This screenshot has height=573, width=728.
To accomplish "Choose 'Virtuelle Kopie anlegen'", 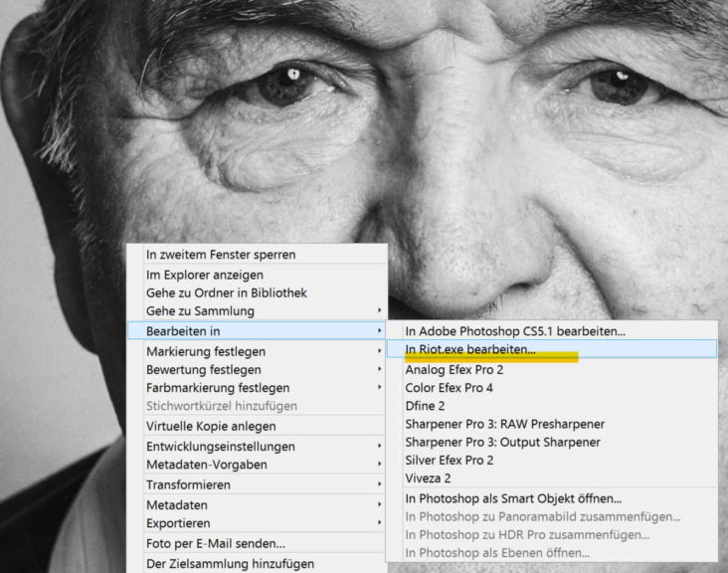I will click(x=257, y=426).
